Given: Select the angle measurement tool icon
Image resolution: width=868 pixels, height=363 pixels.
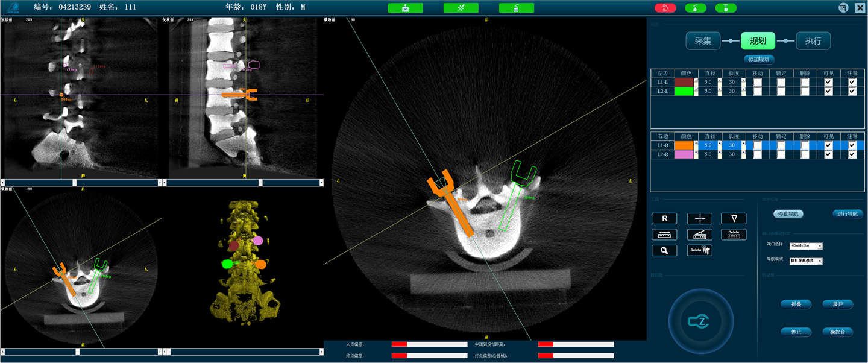Looking at the screenshot, I should 699,235.
